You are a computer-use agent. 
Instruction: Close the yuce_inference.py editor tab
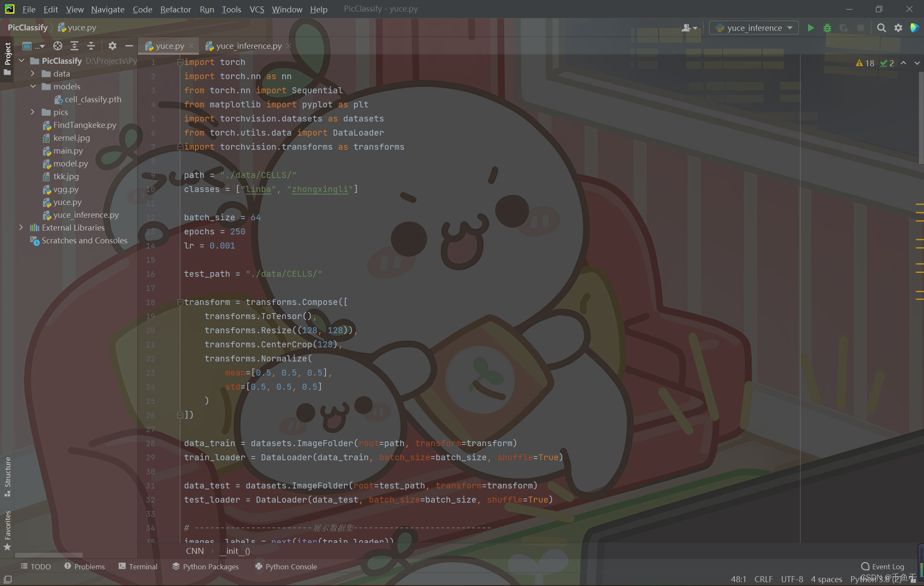coord(289,46)
